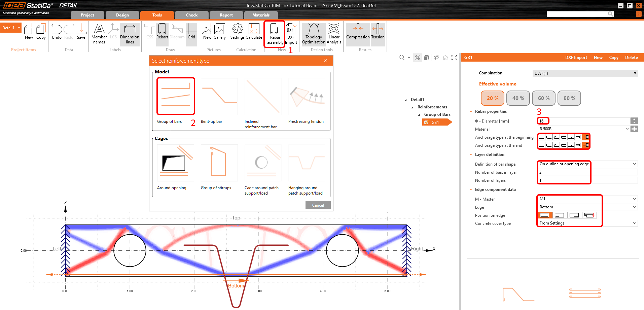The height and width of the screenshot is (310, 644).
Task: Choose the 80 % effective volume option
Action: [569, 98]
